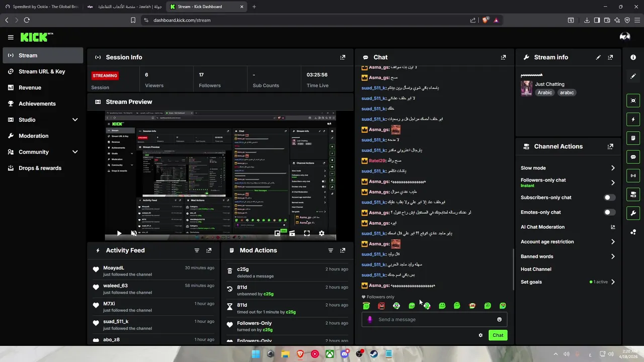Switch to the Jawlah browser tab
The width and height of the screenshot is (644, 362).
[124, 7]
